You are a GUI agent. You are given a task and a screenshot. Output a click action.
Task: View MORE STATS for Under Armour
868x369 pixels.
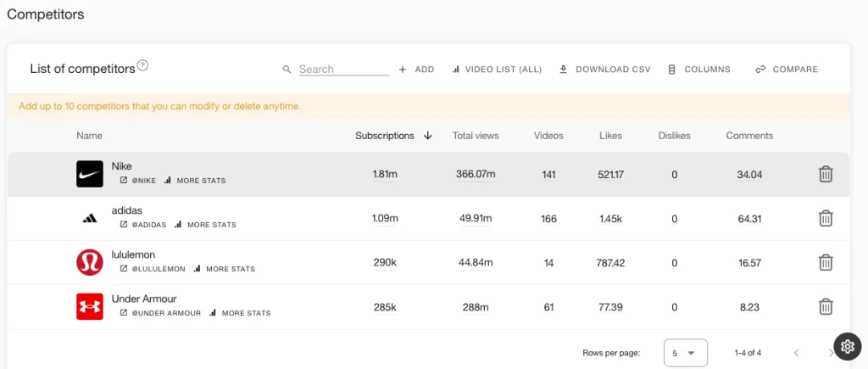240,313
